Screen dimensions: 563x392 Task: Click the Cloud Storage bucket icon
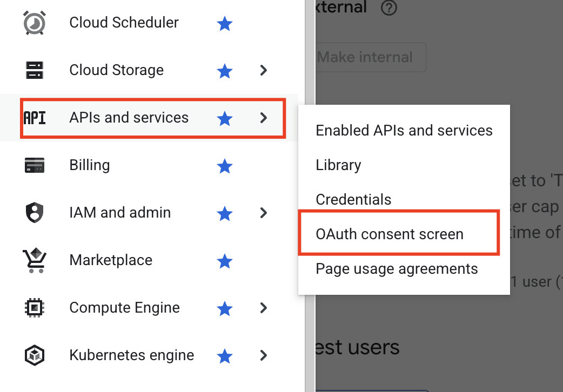(35, 70)
